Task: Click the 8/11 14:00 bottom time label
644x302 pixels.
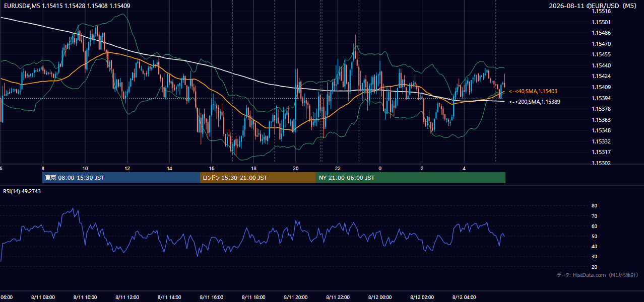Action: (169, 297)
